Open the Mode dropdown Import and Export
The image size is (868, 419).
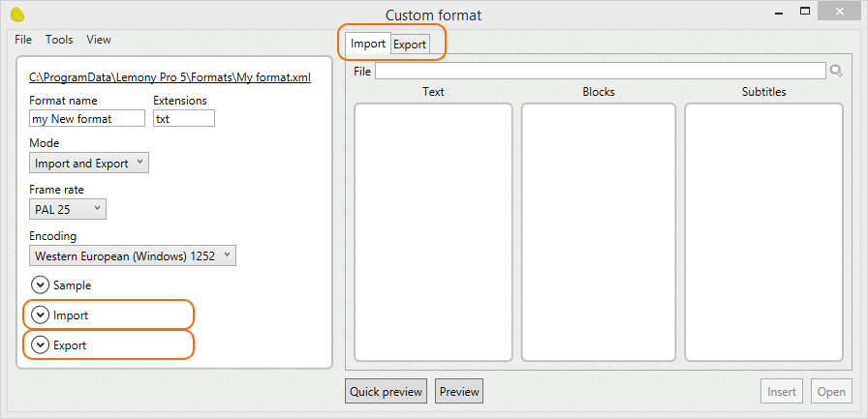[89, 164]
